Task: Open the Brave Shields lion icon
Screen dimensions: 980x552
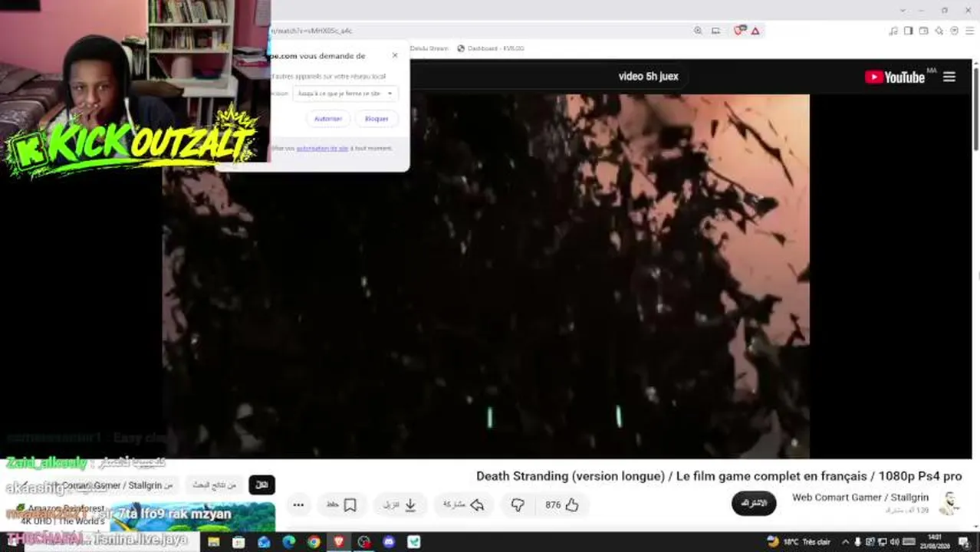Action: pos(739,31)
